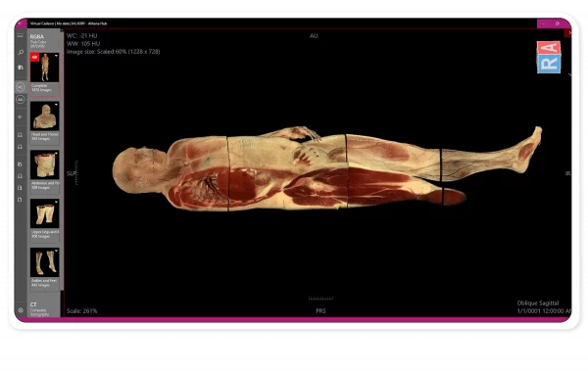Click the 1/1/0001 12:00:00 AM timestamp
The height and width of the screenshot is (371, 588).
pyautogui.click(x=544, y=311)
